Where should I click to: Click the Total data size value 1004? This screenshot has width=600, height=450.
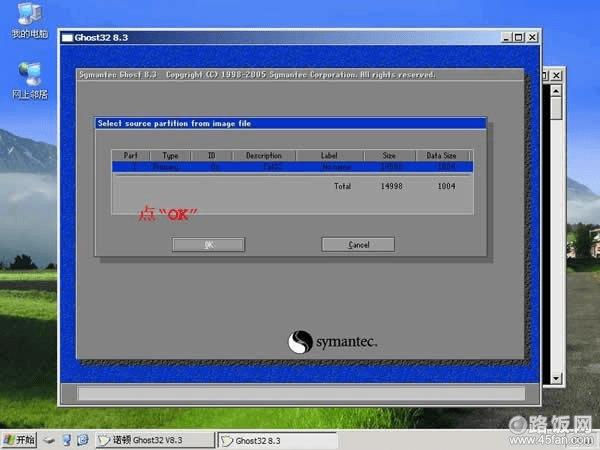tap(447, 186)
